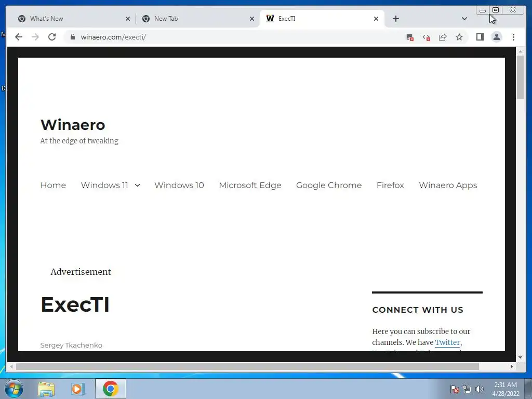Open the Sergey Tkachenko author link
This screenshot has height=399, width=532.
[71, 345]
